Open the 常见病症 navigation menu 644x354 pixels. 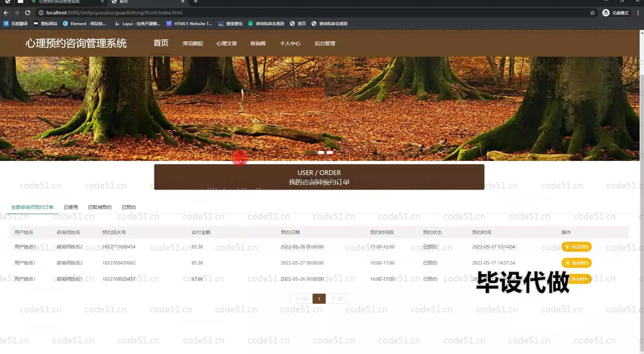tap(193, 44)
